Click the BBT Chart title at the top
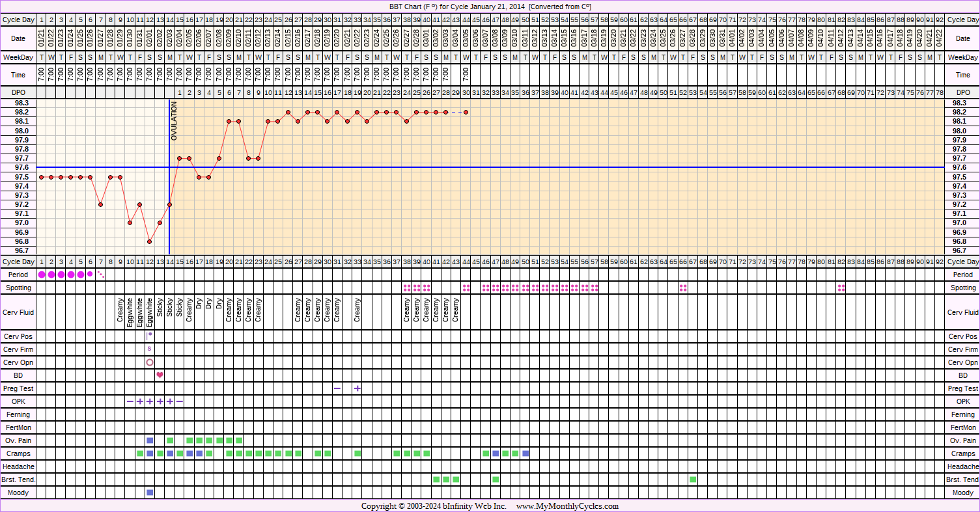This screenshot has width=980, height=512. (x=490, y=6)
